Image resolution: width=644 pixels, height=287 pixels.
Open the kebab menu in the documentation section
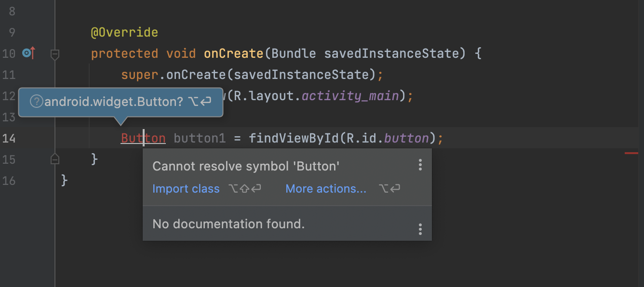coord(420,230)
